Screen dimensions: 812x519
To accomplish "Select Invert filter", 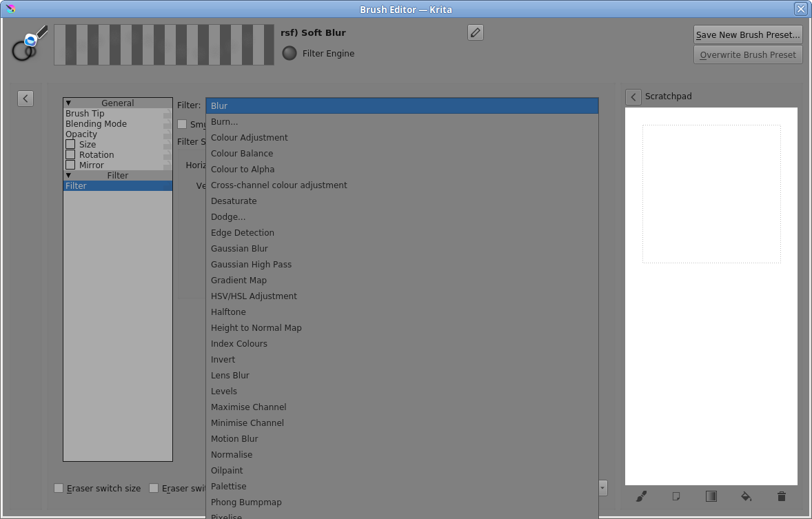I will (402, 360).
